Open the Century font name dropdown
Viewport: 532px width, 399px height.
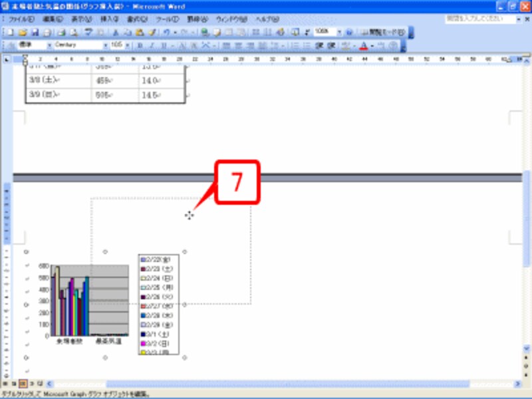[104, 45]
